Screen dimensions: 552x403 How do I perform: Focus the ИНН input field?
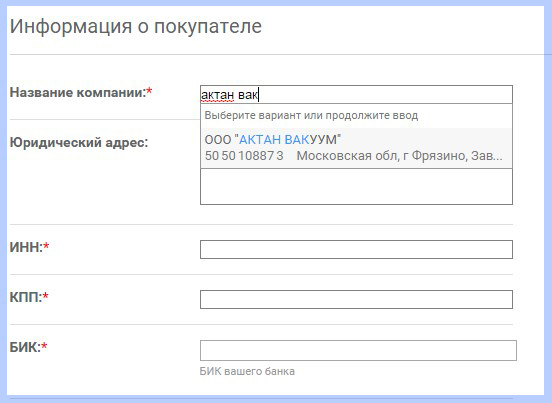tap(356, 250)
